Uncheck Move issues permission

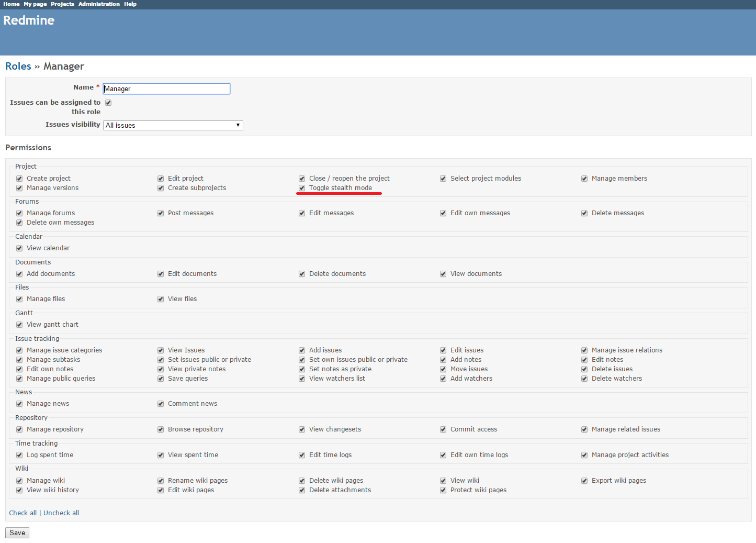tap(443, 369)
